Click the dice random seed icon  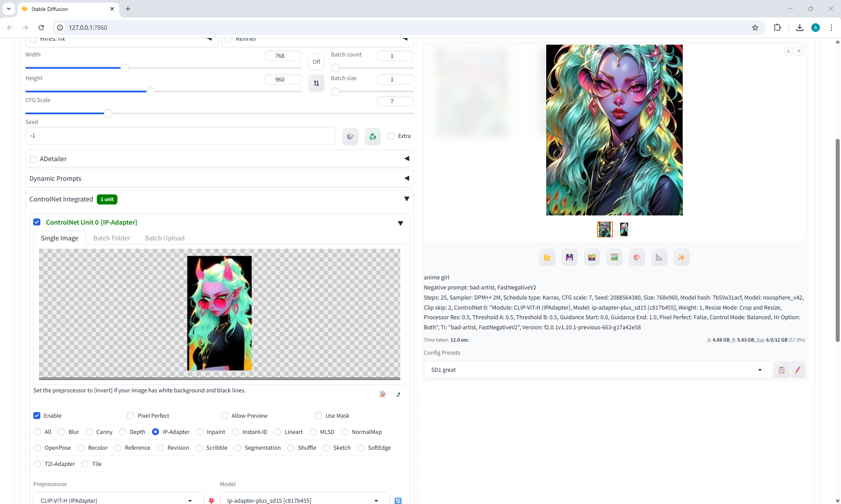[350, 136]
